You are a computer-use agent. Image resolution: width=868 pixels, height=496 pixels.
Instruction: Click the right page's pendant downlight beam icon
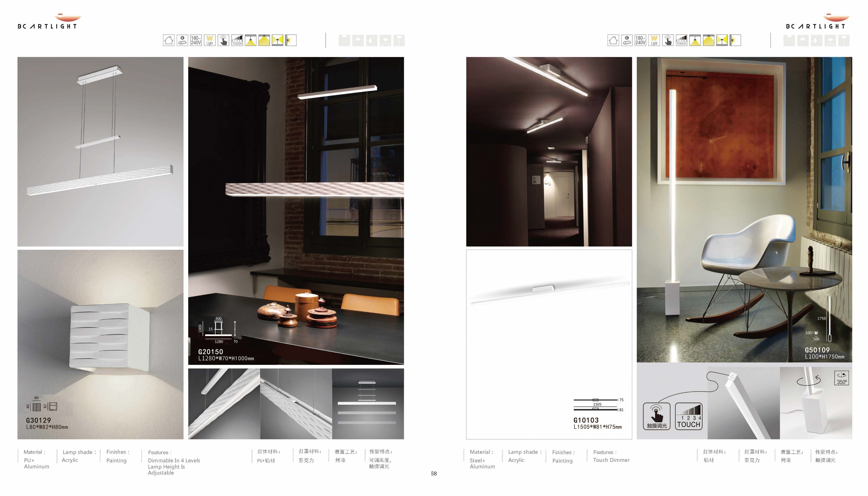point(695,40)
